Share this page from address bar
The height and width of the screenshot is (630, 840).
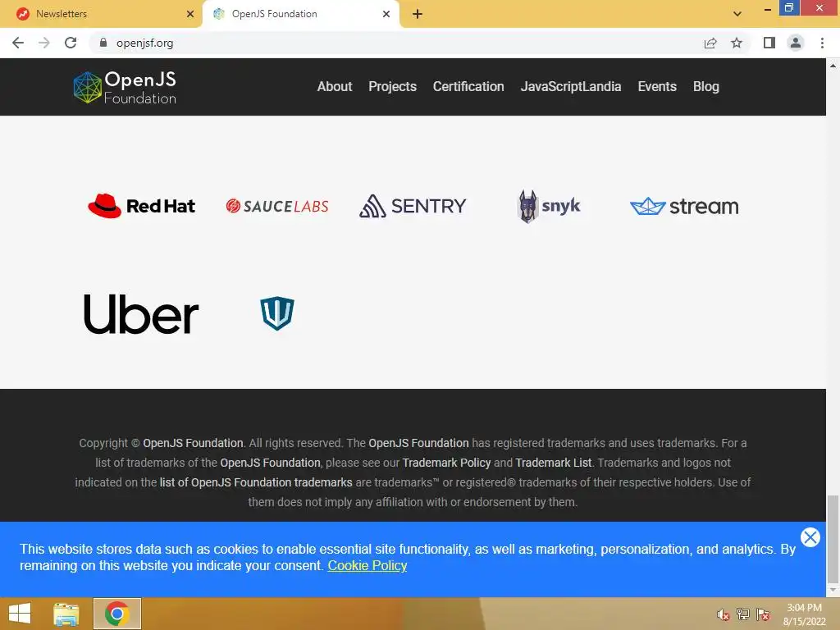pos(710,43)
